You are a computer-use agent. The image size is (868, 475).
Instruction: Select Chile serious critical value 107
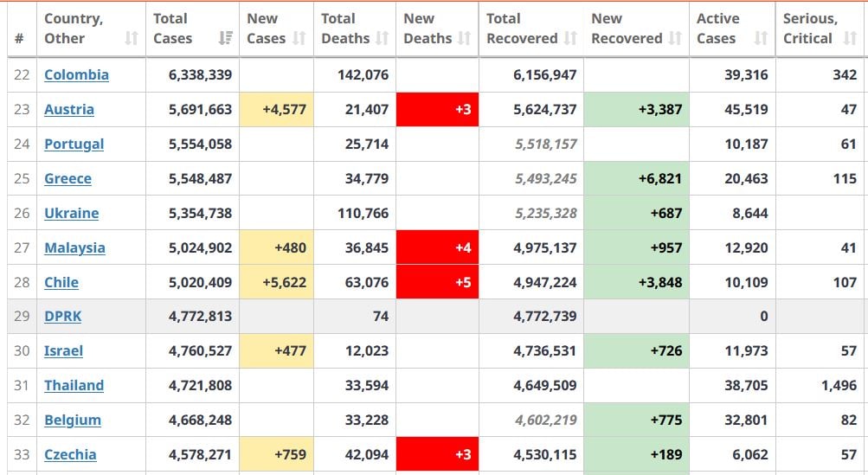845,282
